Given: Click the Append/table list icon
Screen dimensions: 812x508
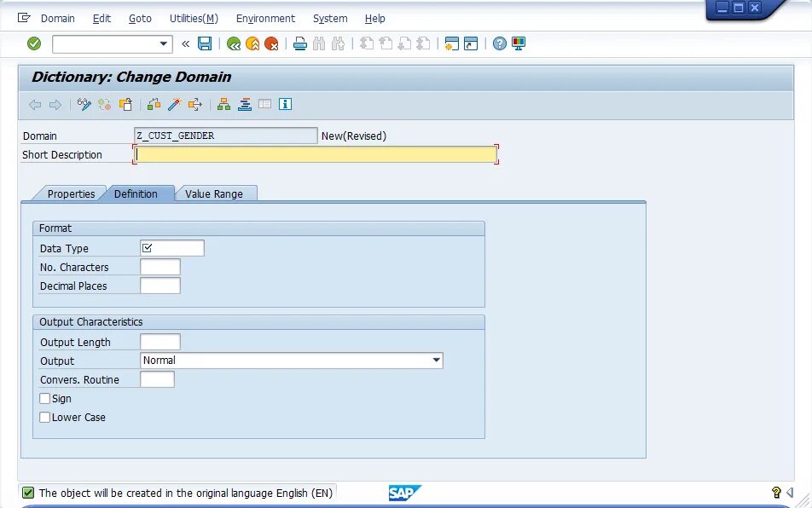Looking at the screenshot, I should (x=264, y=105).
